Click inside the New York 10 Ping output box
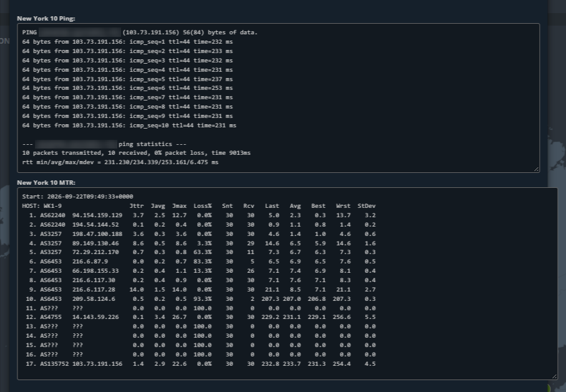566x392 pixels. pos(278,98)
